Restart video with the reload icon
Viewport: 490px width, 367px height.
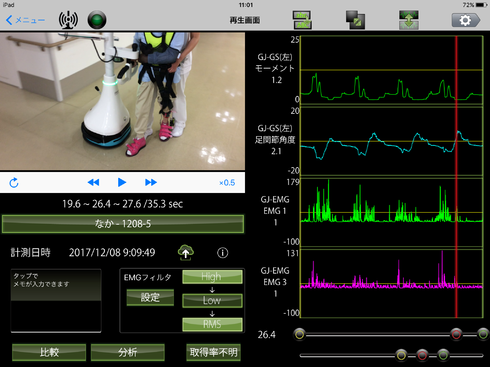(14, 183)
